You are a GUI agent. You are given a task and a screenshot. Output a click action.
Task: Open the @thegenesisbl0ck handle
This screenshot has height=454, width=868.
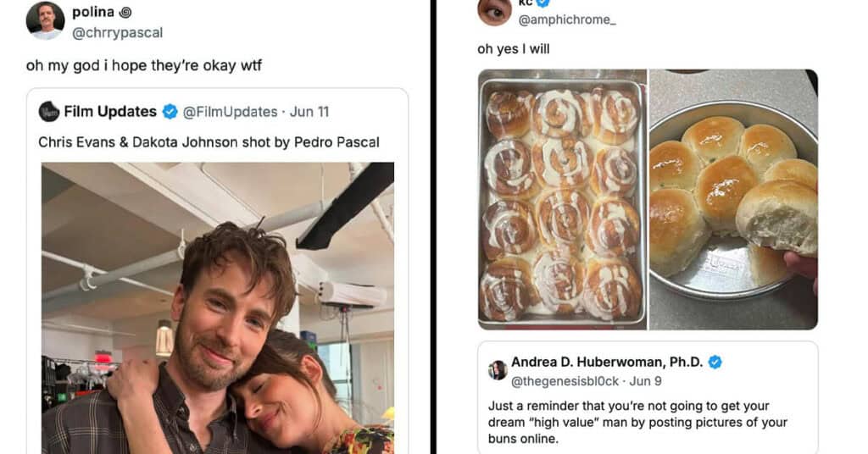click(x=565, y=381)
